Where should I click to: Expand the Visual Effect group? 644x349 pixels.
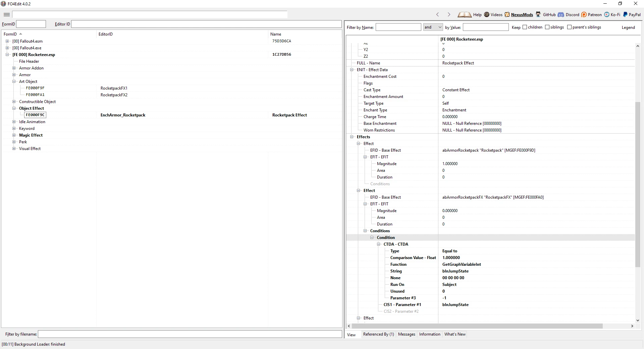(x=14, y=149)
